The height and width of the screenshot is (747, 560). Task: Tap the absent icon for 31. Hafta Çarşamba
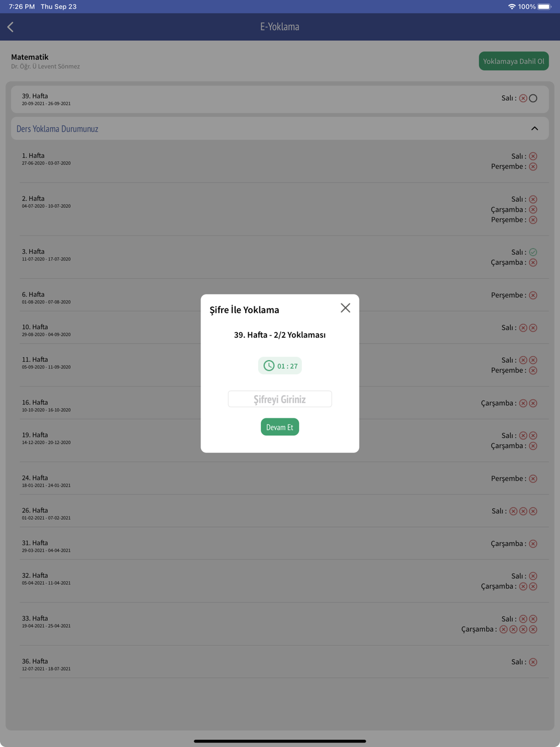[x=533, y=544]
